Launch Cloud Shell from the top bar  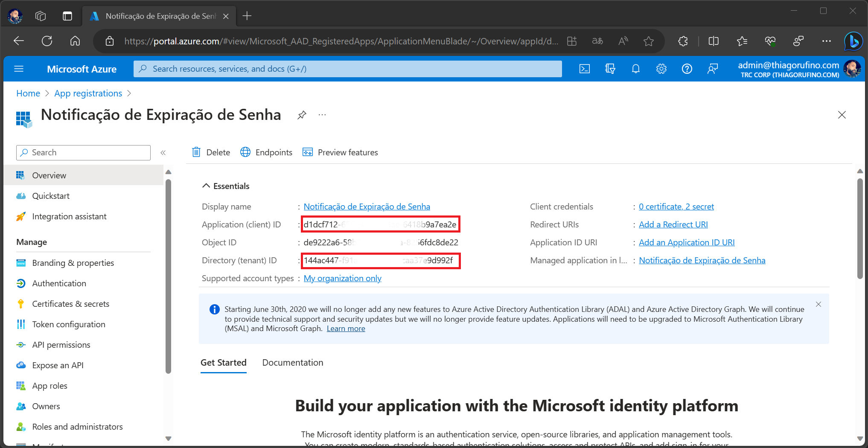pos(584,69)
